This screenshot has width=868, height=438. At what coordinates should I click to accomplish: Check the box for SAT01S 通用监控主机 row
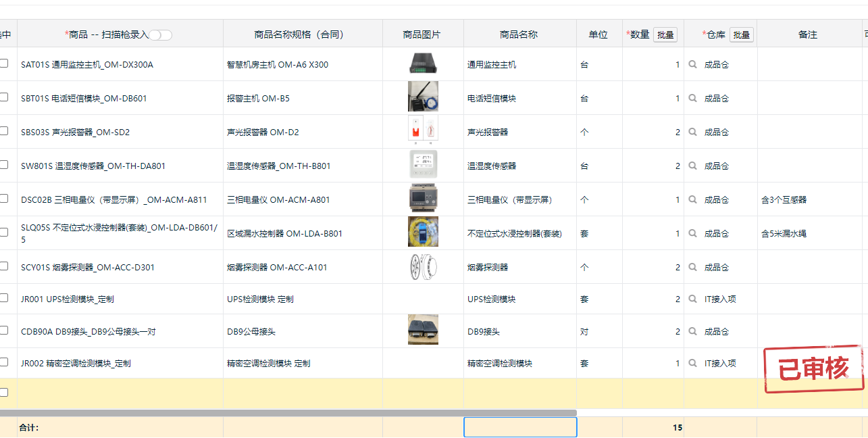click(x=4, y=64)
